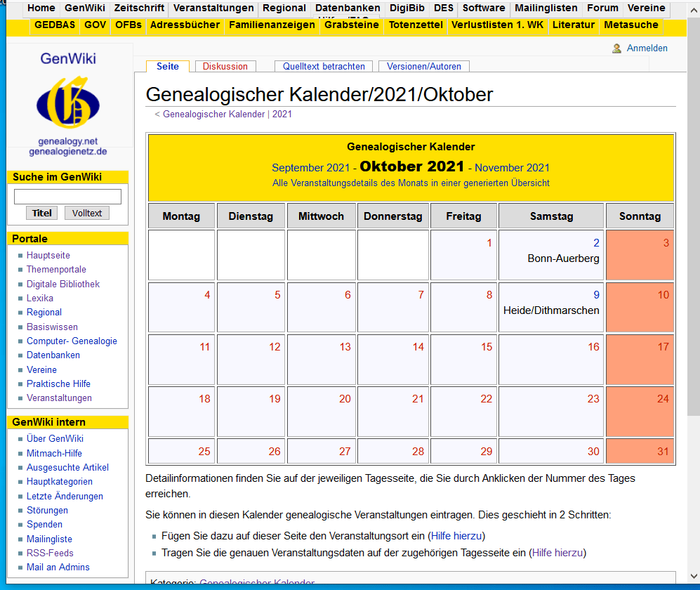Viewport: 700px width, 590px height.
Task: Open Digitale Bibliothek portal link
Action: tap(63, 284)
